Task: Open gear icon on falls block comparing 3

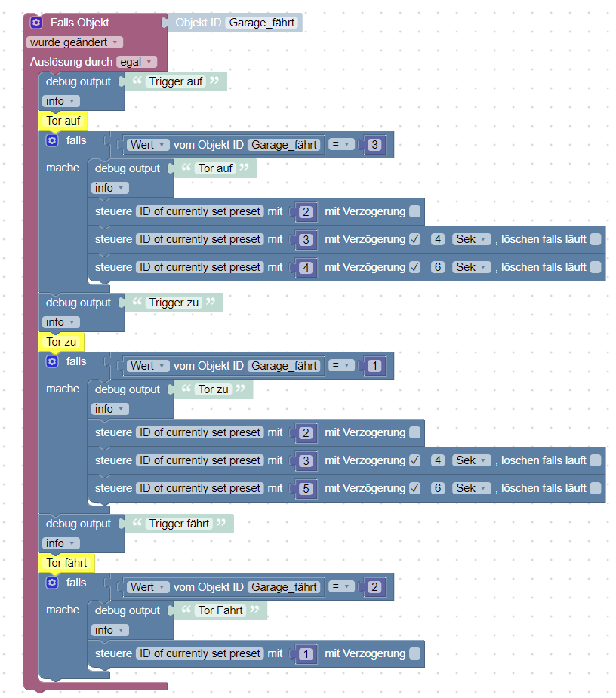Action: point(52,140)
